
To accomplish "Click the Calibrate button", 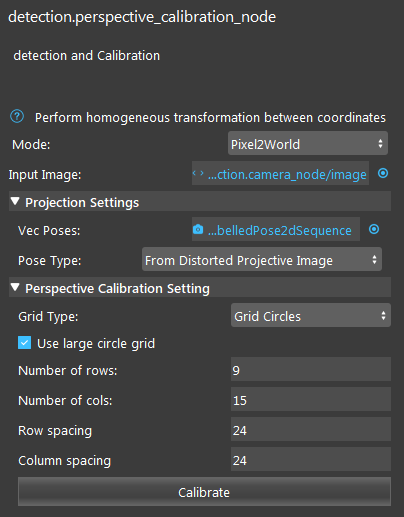I will (x=204, y=492).
